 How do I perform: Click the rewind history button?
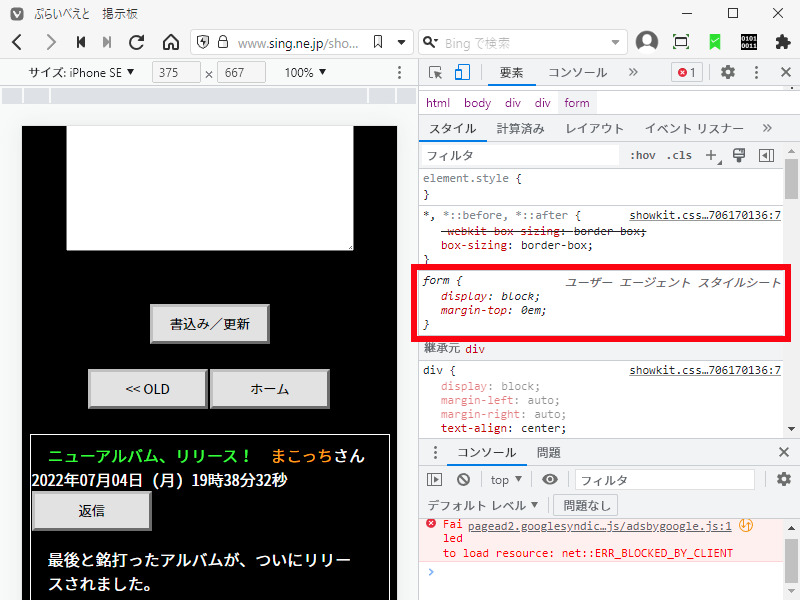81,42
